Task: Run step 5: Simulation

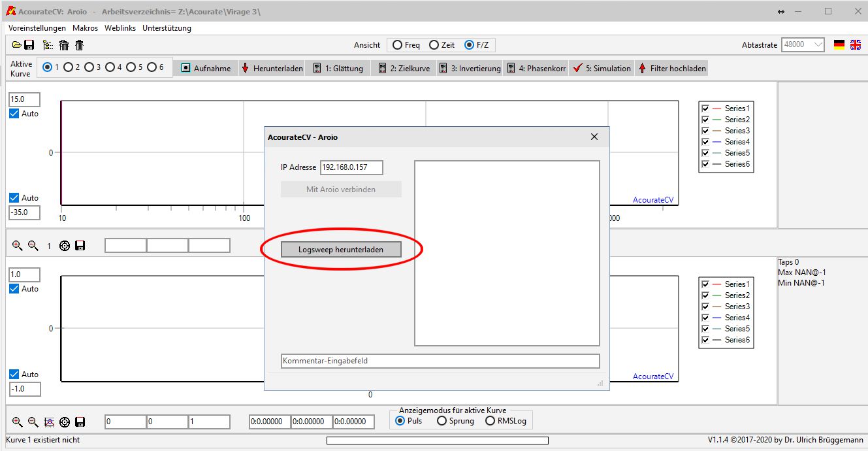Action: 602,68
